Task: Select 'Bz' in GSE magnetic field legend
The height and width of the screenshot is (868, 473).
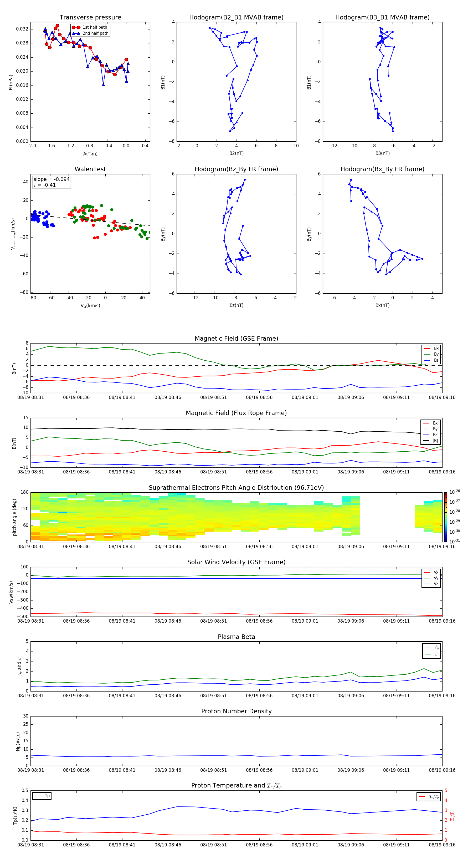Action: [x=431, y=360]
